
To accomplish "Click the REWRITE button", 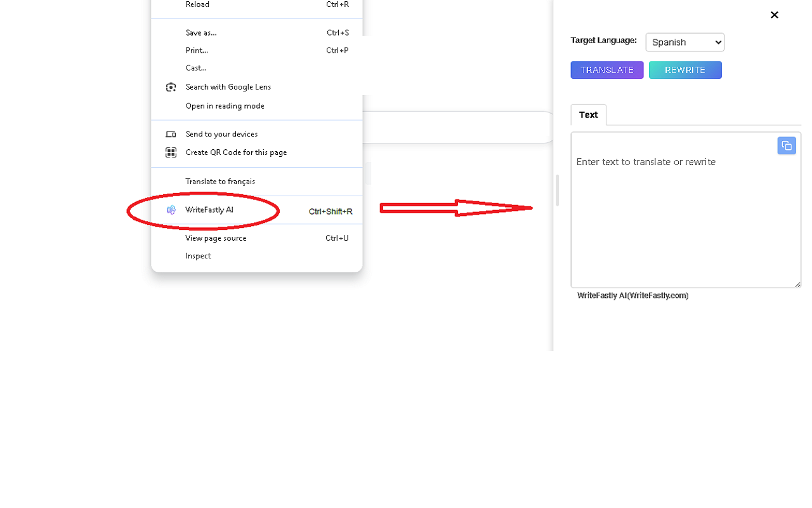I will pyautogui.click(x=685, y=70).
